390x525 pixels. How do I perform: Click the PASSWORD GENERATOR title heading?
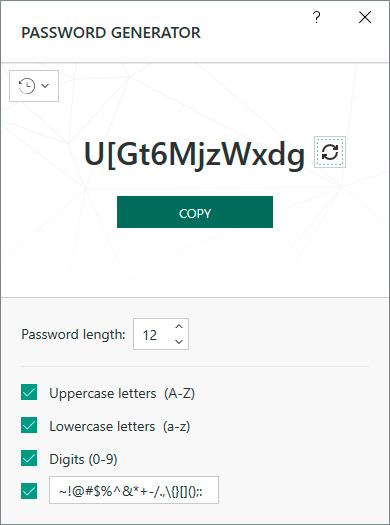(x=111, y=33)
